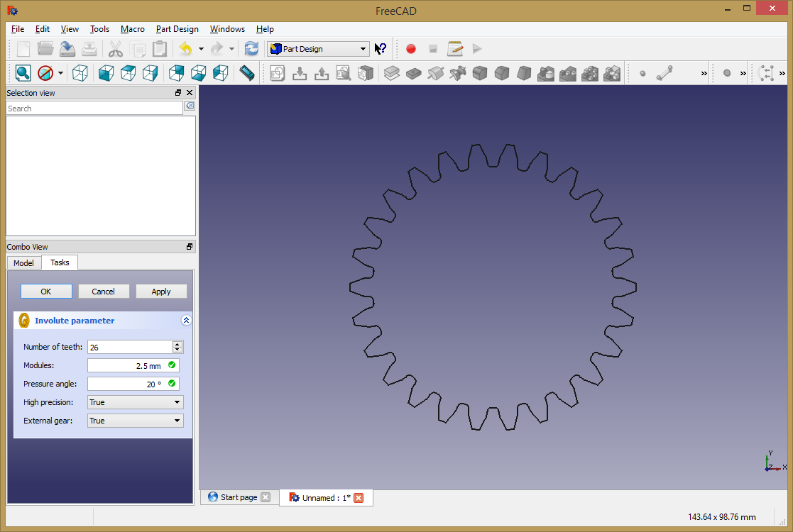Open the High precision dropdown
Image resolution: width=793 pixels, height=532 pixels.
(135, 402)
